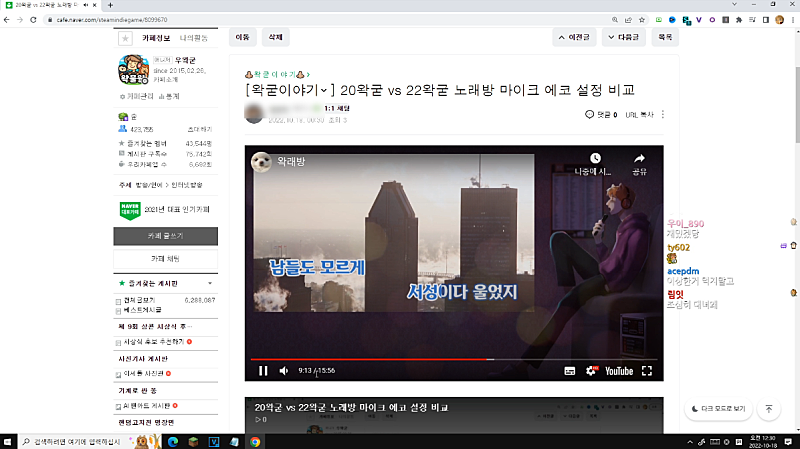Click Watch Later clock icon
This screenshot has height=449, width=800.
tap(595, 159)
